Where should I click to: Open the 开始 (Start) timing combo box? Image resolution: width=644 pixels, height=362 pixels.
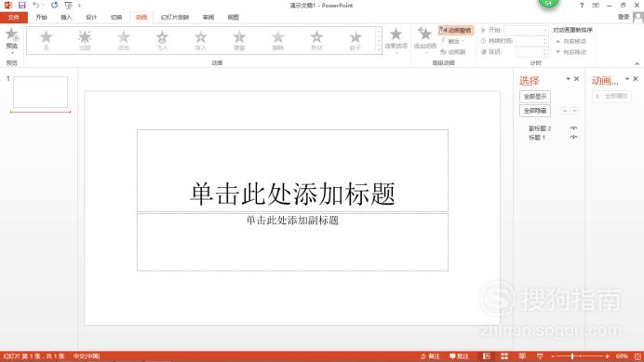526,30
